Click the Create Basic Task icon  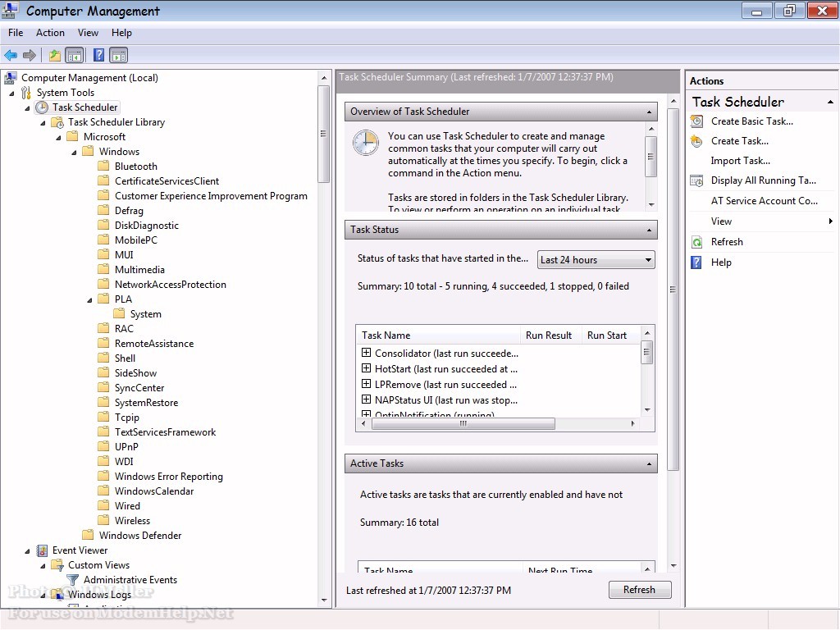pyautogui.click(x=696, y=121)
